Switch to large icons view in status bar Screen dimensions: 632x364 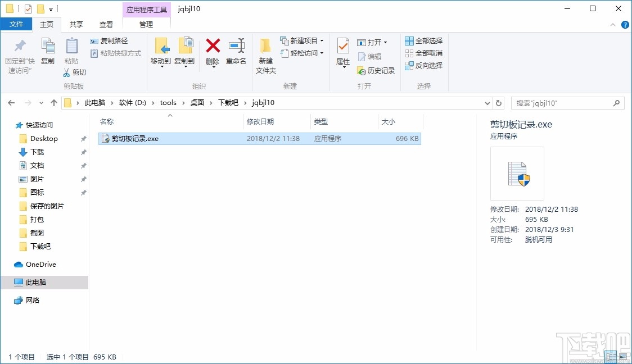[624, 356]
